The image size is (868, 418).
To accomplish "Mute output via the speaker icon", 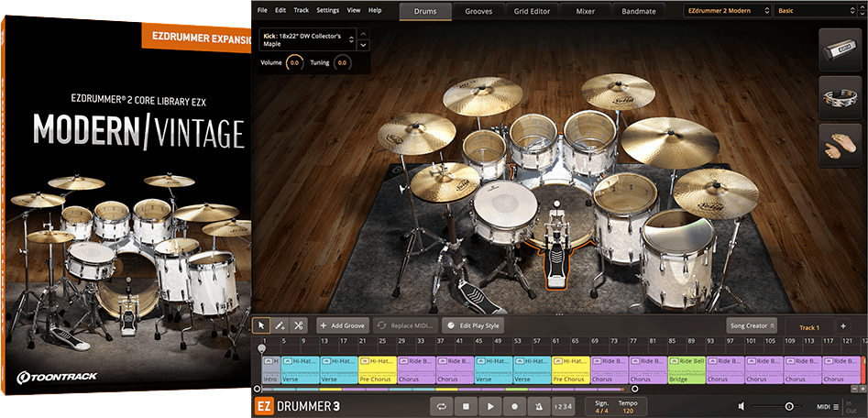I will [x=742, y=406].
